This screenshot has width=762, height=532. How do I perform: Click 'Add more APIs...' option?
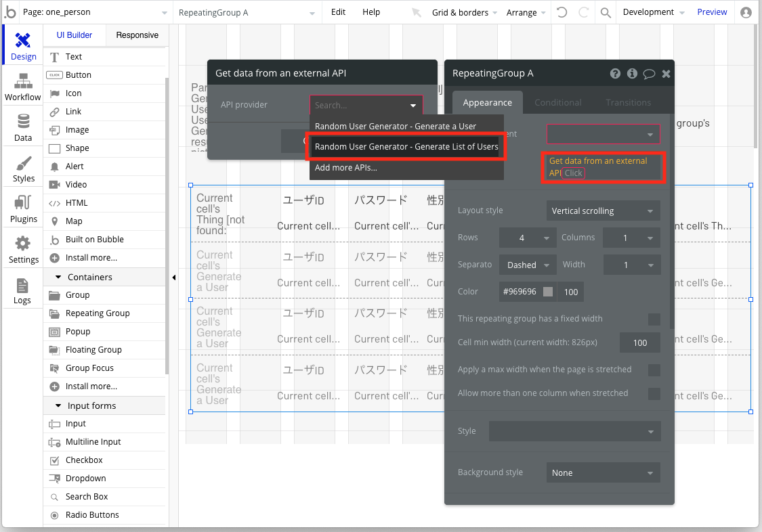pyautogui.click(x=406, y=168)
